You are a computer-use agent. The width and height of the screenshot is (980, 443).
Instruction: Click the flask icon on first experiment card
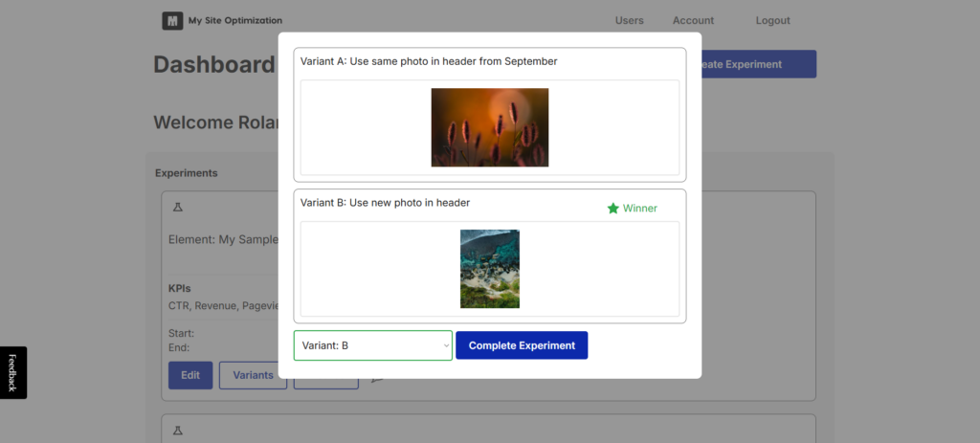coord(177,207)
